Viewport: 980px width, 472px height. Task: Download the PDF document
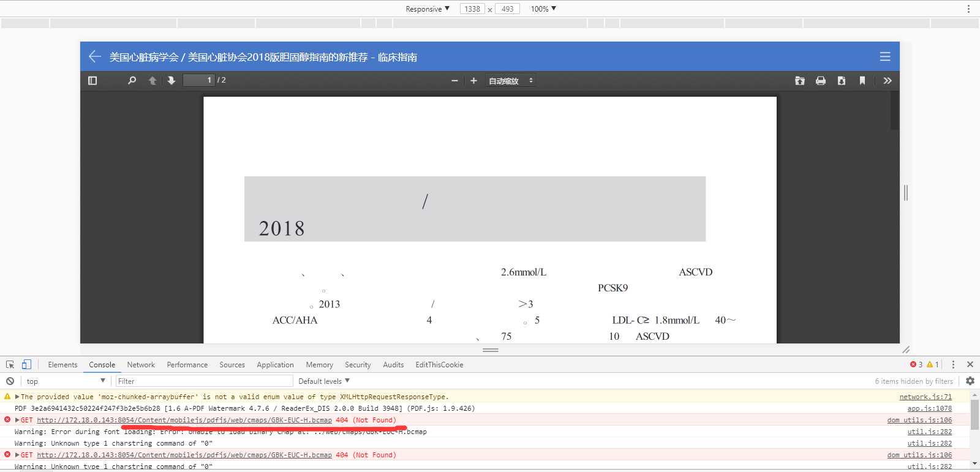click(x=842, y=81)
